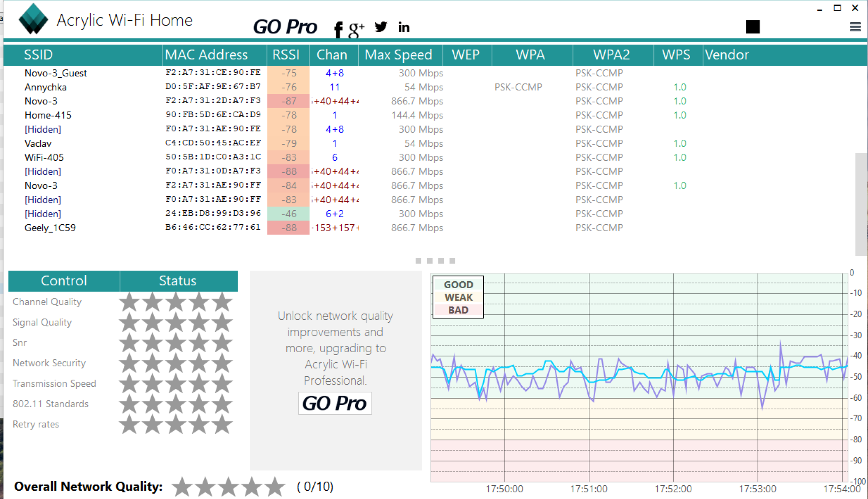Click the Max Speed column header
This screenshot has width=868, height=499.
tap(401, 55)
